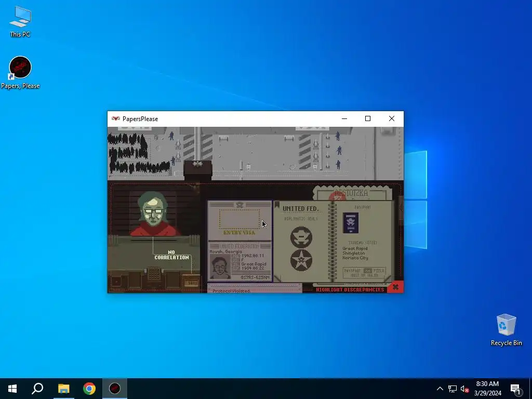Select the birth date 1942.08.11 on passport
Image resolution: width=532 pixels, height=399 pixels.
coord(252,256)
